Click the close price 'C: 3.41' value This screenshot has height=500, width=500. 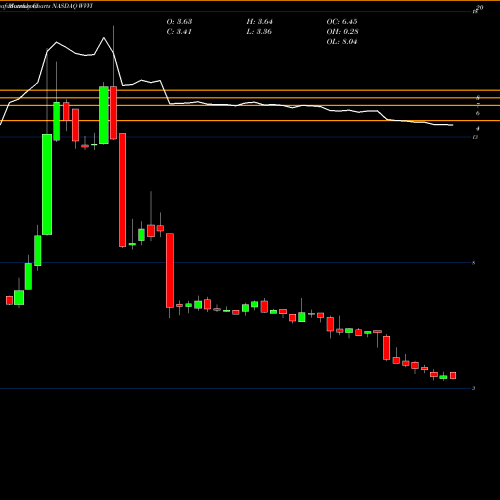coord(179,32)
